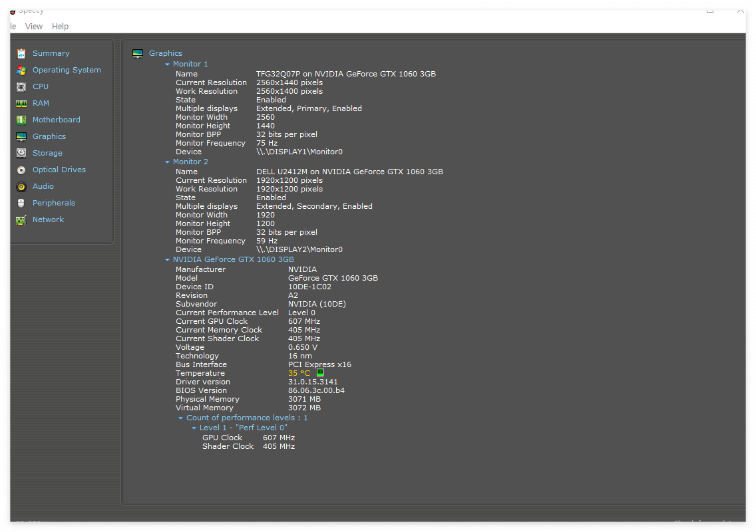Click the driver version 31.0.15.3141
This screenshot has height=532, width=756.
pyautogui.click(x=313, y=382)
